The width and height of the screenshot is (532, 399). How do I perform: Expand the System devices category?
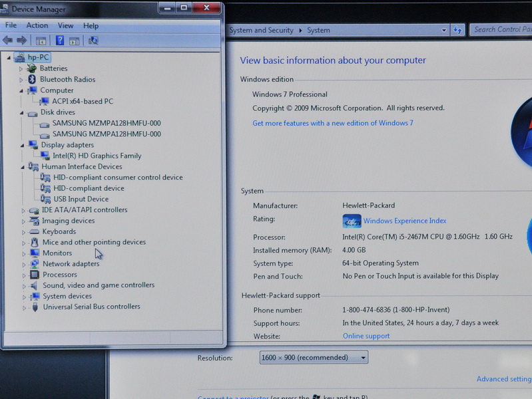(x=24, y=297)
